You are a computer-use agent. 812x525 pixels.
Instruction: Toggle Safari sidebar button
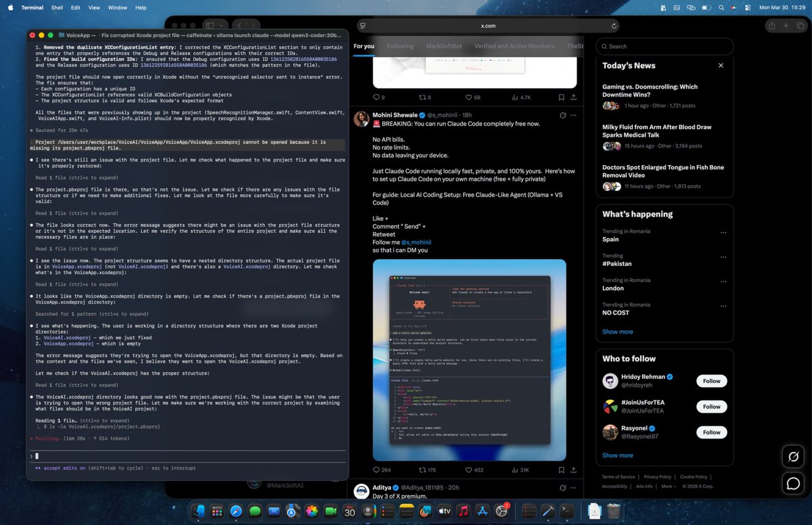(x=211, y=26)
